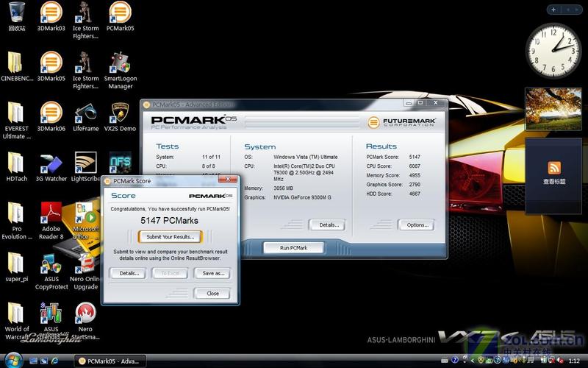Image resolution: width=588 pixels, height=368 pixels.
Task: Click the muted volume speaker tray icon
Action: 562,361
